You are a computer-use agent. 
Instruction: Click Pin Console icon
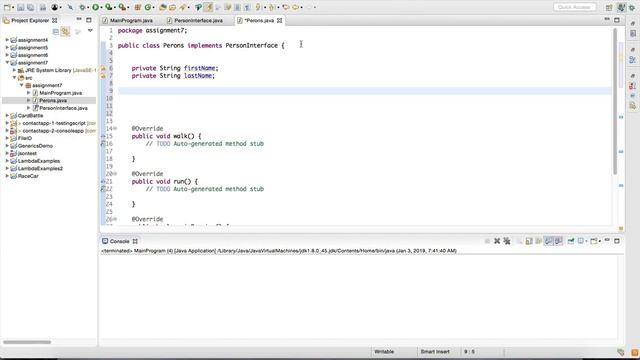click(x=571, y=241)
